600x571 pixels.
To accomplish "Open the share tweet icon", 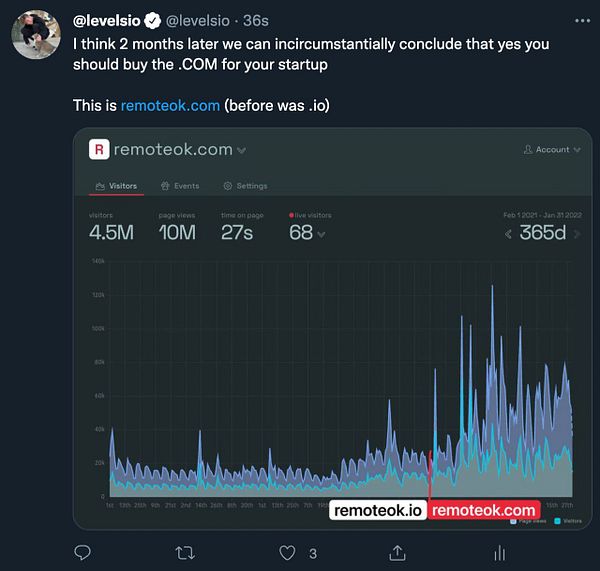I will point(396,552).
